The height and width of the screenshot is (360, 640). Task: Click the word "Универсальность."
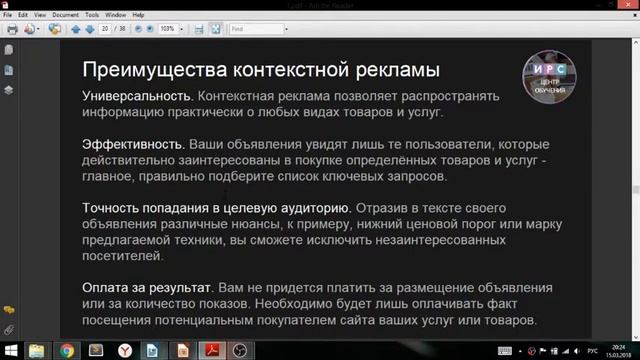click(138, 96)
